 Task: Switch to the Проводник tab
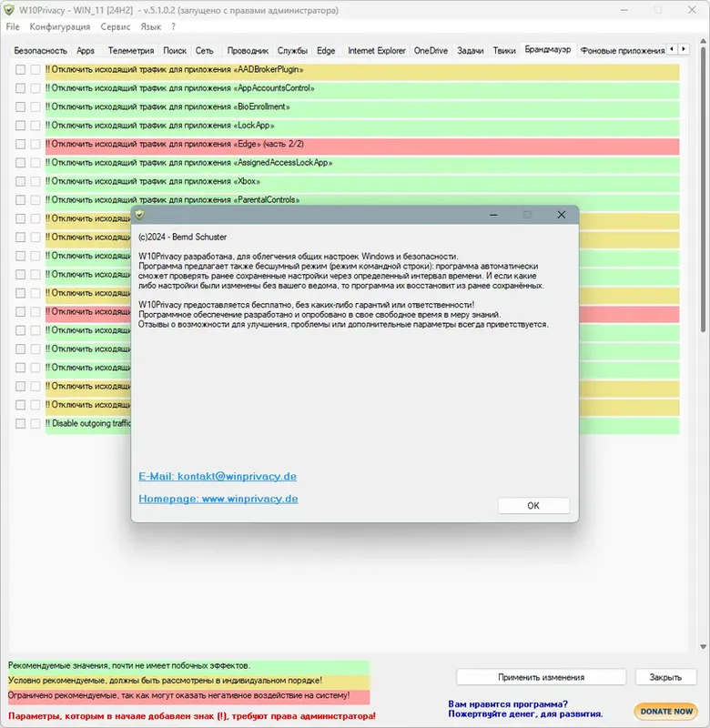pyautogui.click(x=248, y=51)
